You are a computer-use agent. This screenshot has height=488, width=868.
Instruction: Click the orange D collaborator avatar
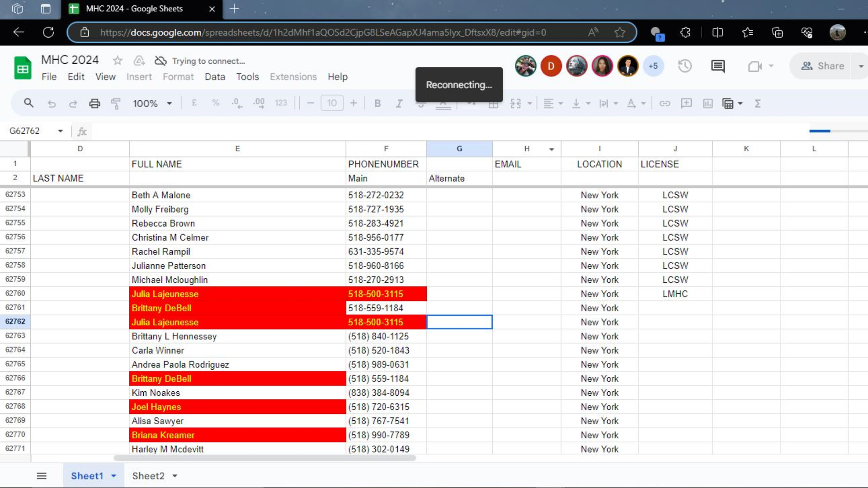click(551, 66)
